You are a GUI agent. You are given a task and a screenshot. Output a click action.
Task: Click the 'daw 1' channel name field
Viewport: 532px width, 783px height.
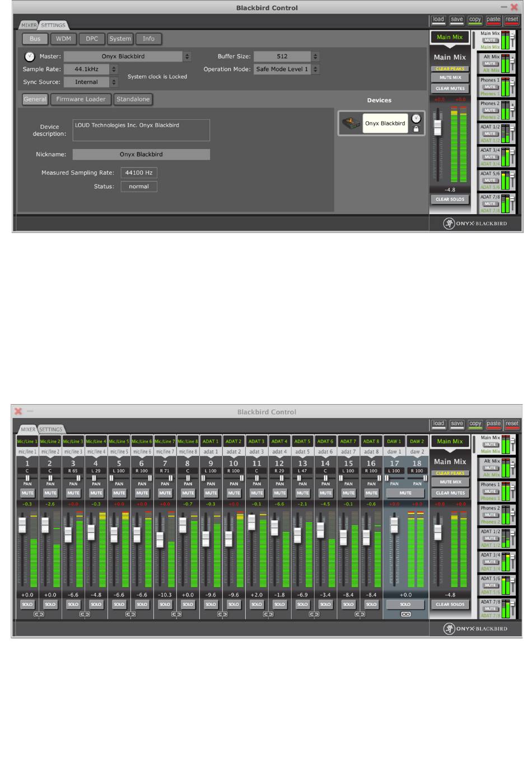[394, 451]
